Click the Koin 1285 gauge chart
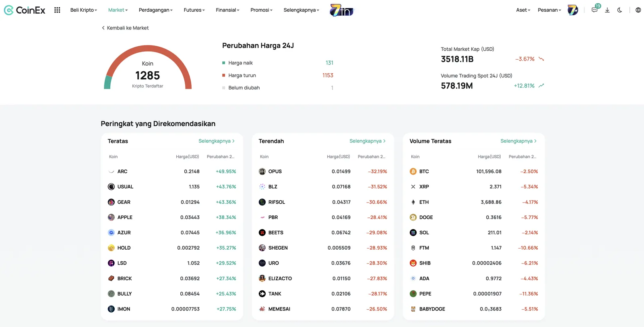 [148, 67]
